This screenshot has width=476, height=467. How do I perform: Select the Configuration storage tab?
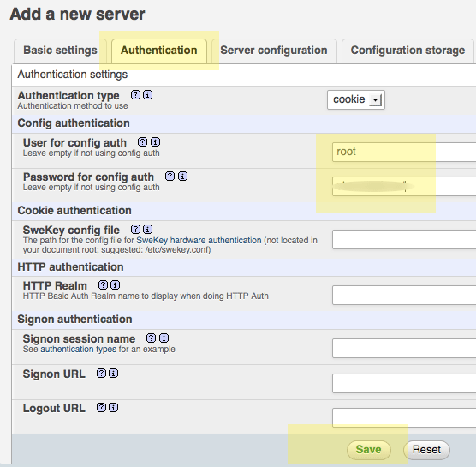click(x=408, y=51)
